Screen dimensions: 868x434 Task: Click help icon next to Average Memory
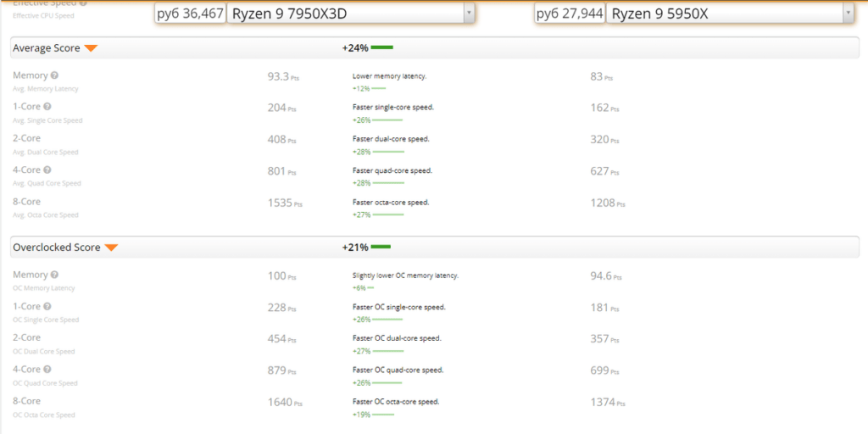pyautogui.click(x=54, y=75)
